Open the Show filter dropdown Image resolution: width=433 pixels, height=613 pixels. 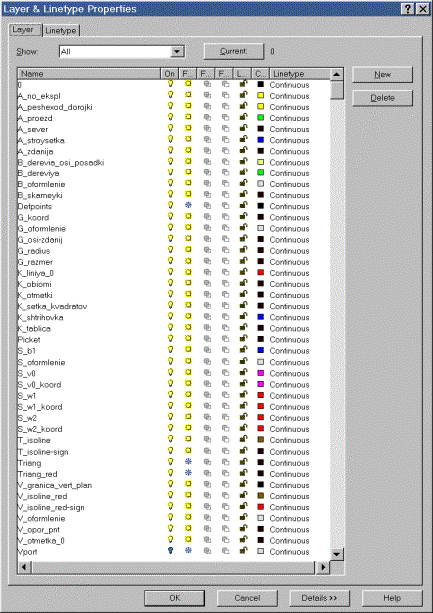click(177, 52)
